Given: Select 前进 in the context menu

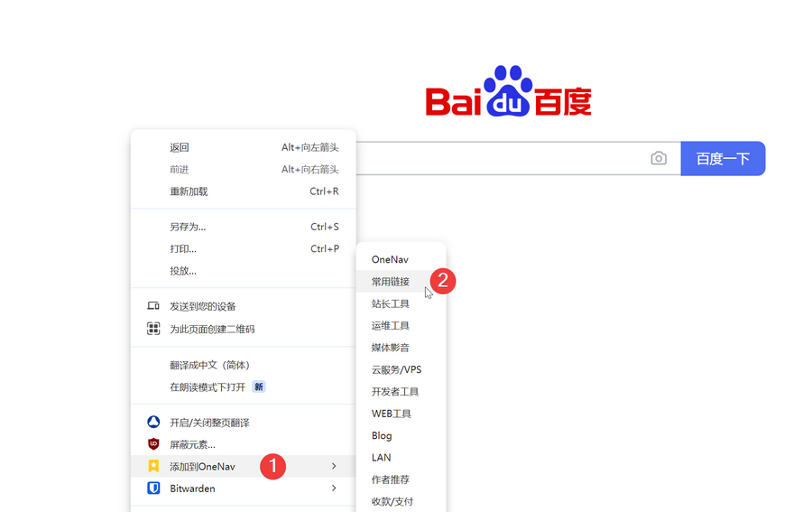Looking at the screenshot, I should tap(244, 170).
